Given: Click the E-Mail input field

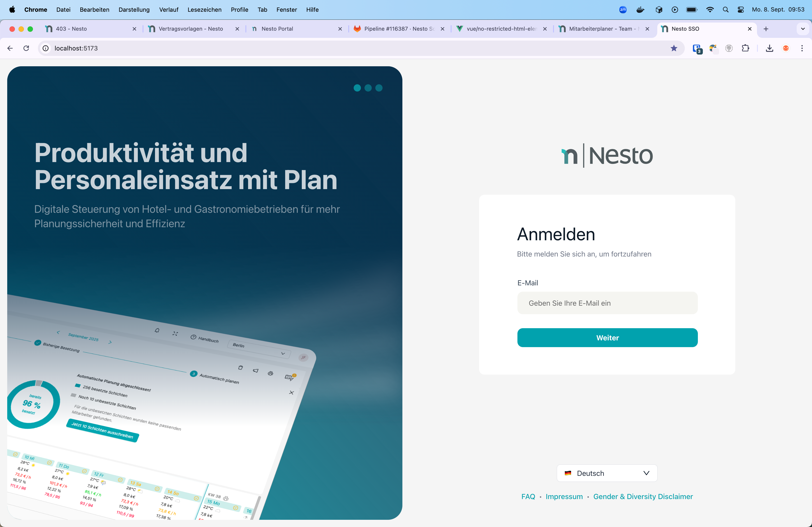Looking at the screenshot, I should tap(607, 303).
